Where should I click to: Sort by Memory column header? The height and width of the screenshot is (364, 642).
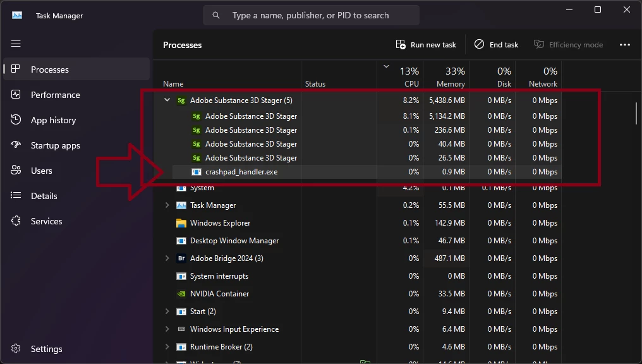pos(446,76)
